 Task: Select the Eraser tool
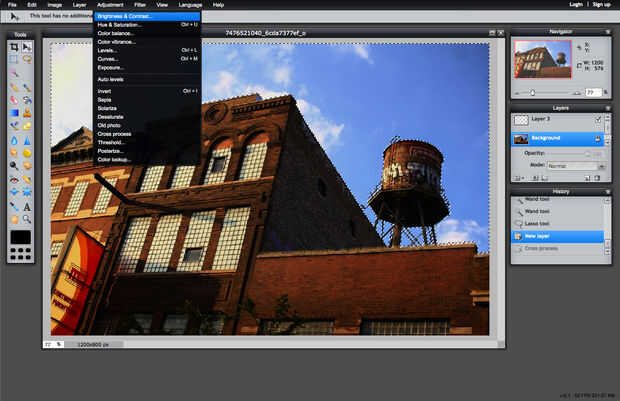pyautogui.click(x=14, y=100)
